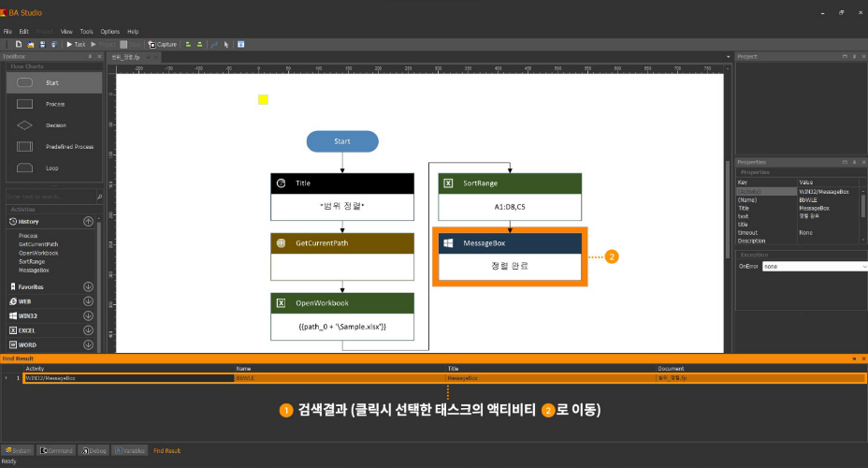Image resolution: width=868 pixels, height=468 pixels.
Task: Expand the WIN32 activities section
Action: [x=88, y=315]
